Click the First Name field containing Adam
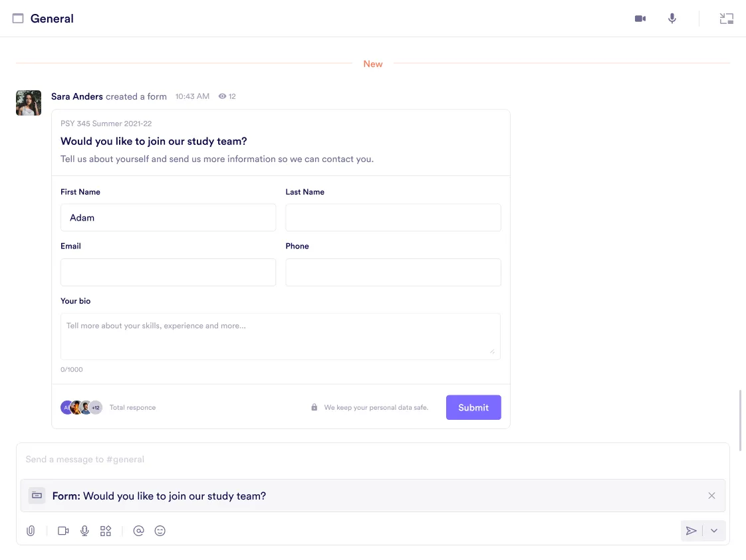This screenshot has height=560, width=746. coord(168,218)
